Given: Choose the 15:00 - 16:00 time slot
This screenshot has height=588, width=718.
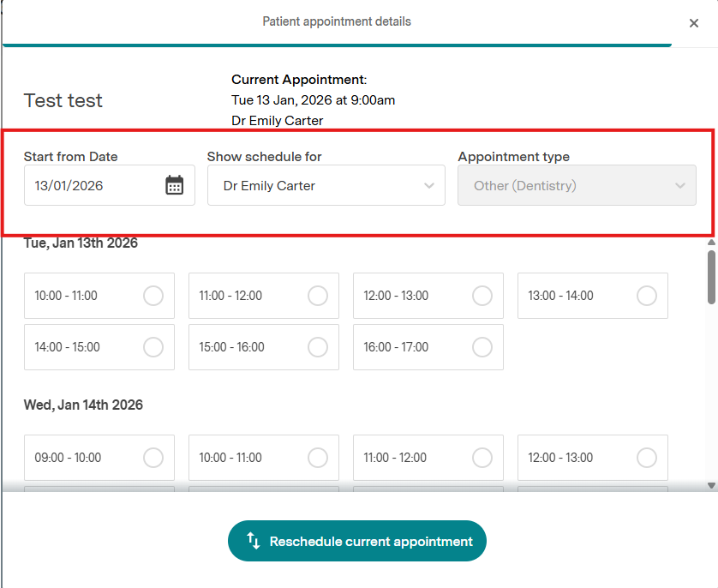Looking at the screenshot, I should coord(318,347).
